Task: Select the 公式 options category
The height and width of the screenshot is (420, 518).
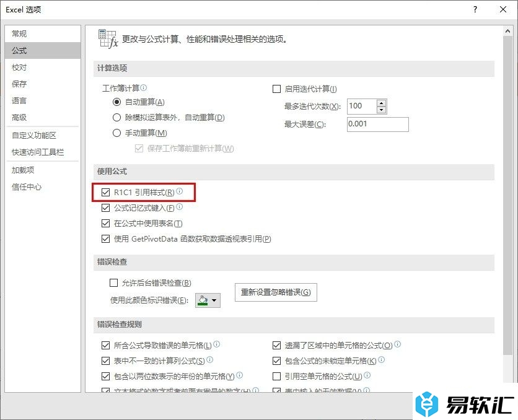Action: [43, 51]
